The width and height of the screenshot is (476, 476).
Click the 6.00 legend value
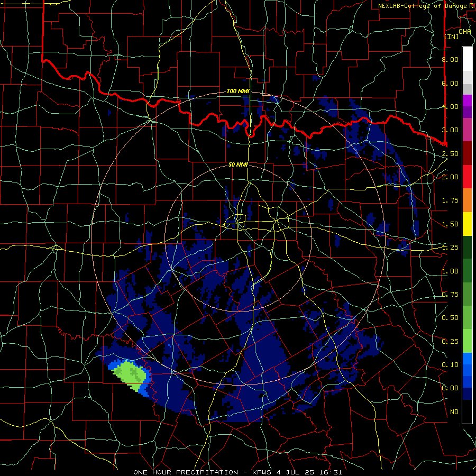coord(450,83)
